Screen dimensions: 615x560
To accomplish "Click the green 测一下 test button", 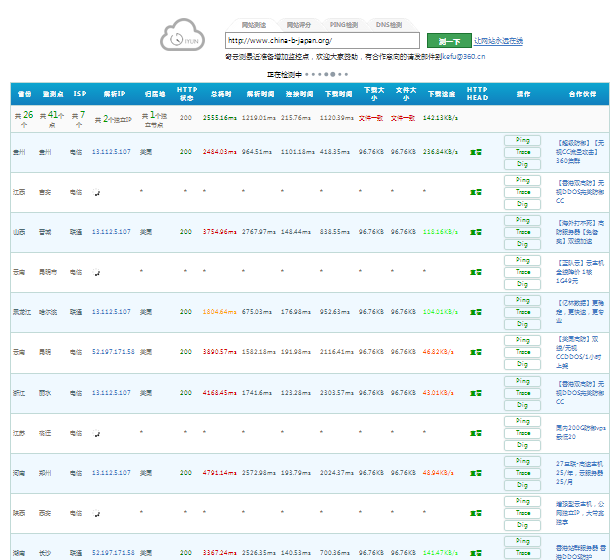I will [x=449, y=41].
